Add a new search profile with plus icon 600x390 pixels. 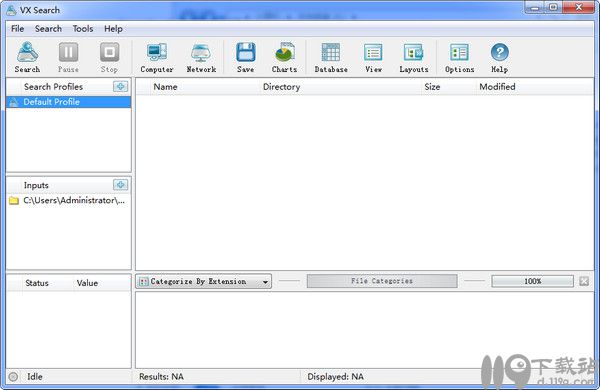click(121, 86)
